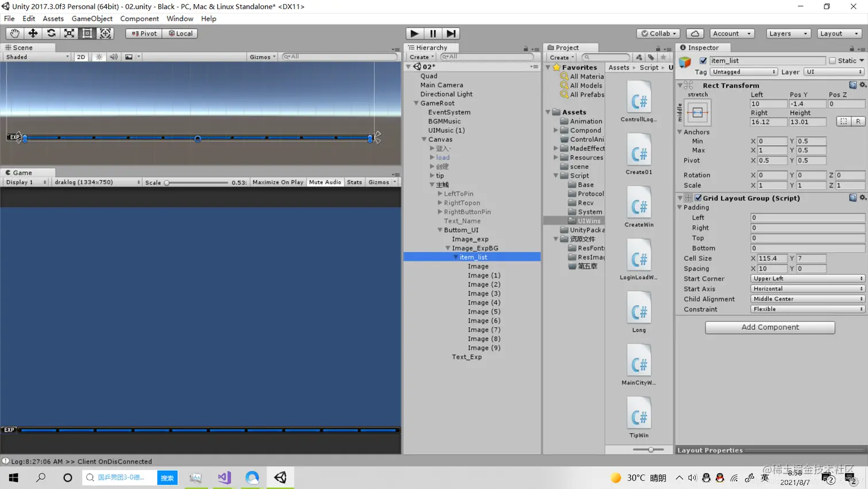Viewport: 868px width, 489px height.
Task: Open the Layers dropdown
Action: point(788,33)
